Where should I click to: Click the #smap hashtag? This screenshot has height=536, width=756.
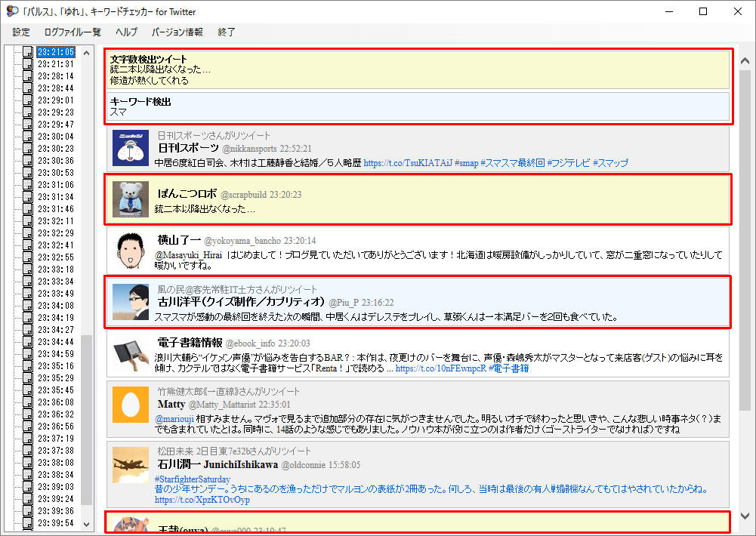(x=466, y=163)
